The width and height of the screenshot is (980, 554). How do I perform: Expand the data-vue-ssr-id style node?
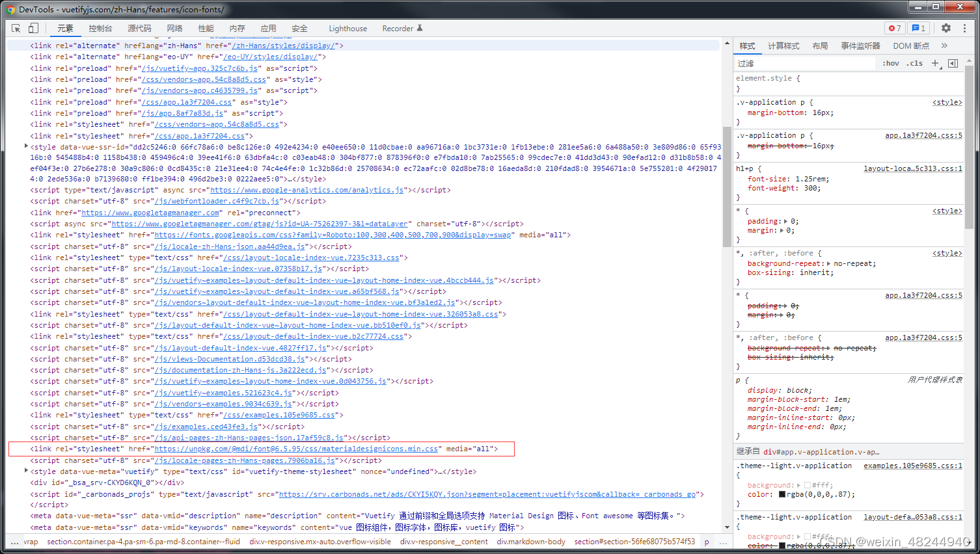coord(26,146)
